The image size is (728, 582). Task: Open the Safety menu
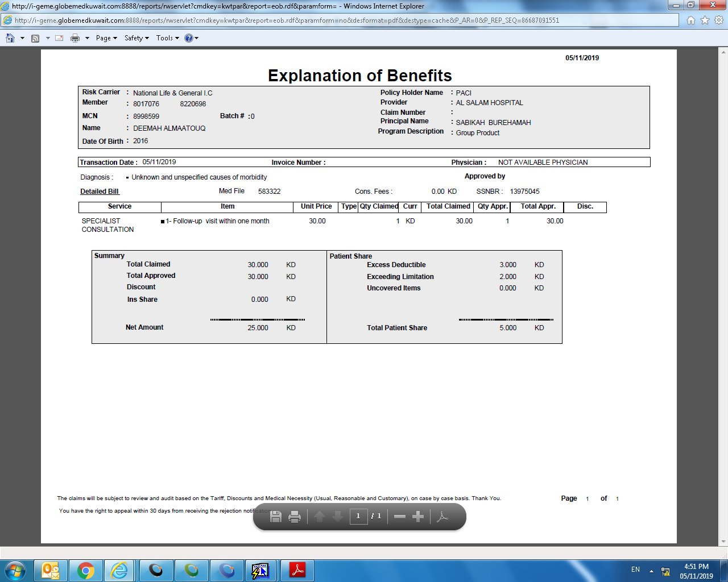(136, 38)
